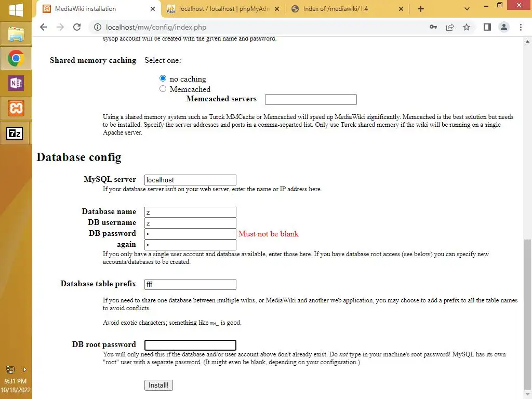This screenshot has width=532, height=399.
Task: Click the password again field
Action: coord(190,245)
